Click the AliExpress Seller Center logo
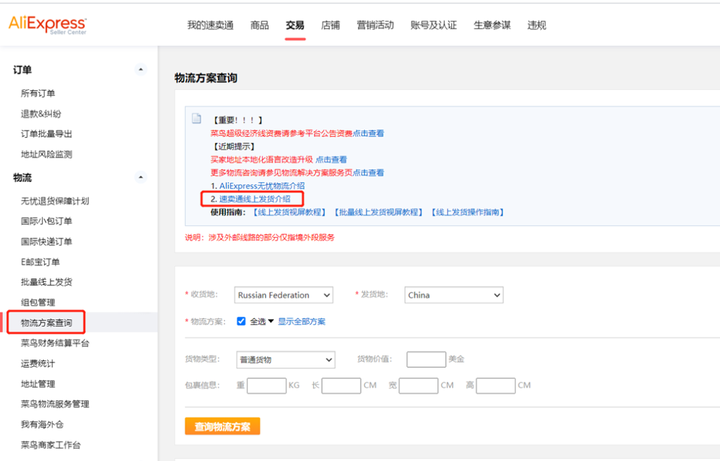 pyautogui.click(x=47, y=25)
